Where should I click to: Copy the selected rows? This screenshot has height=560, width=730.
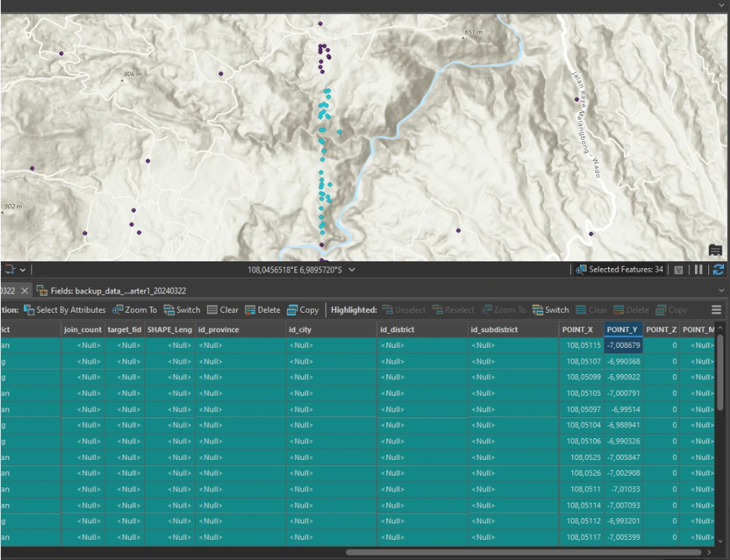[303, 310]
